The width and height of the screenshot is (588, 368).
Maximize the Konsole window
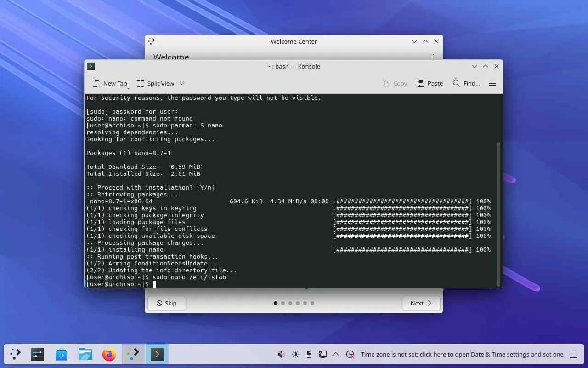pos(486,66)
